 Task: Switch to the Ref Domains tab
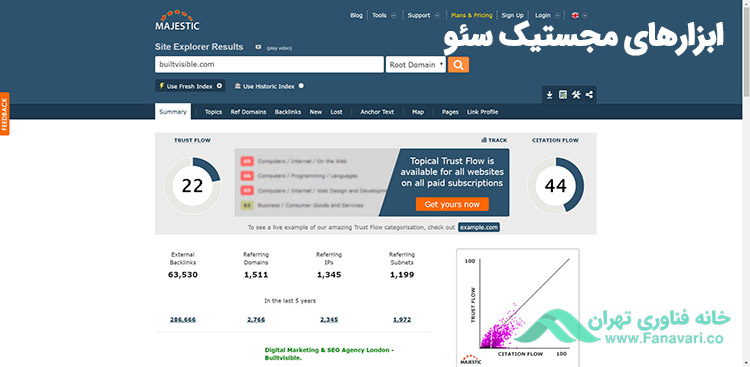[x=248, y=112]
